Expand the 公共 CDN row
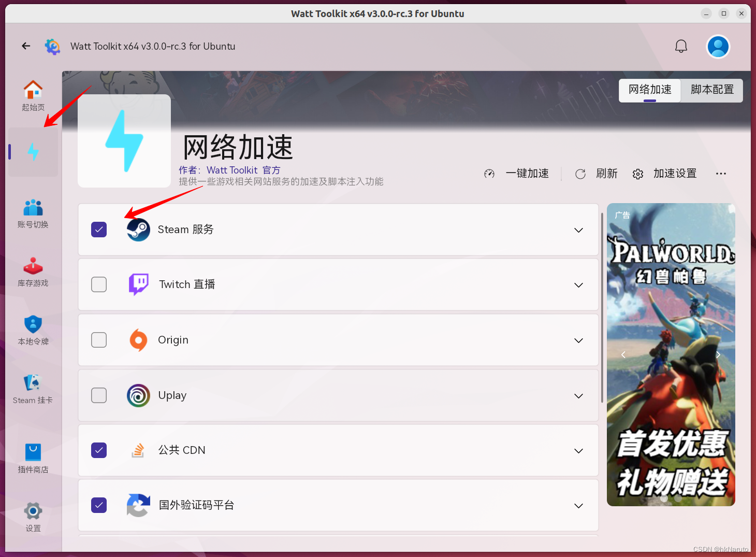Viewport: 756px width, 557px height. click(579, 451)
